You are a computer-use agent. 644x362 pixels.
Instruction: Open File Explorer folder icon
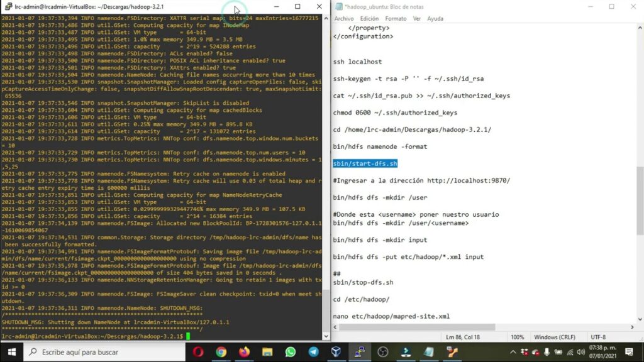click(267, 352)
